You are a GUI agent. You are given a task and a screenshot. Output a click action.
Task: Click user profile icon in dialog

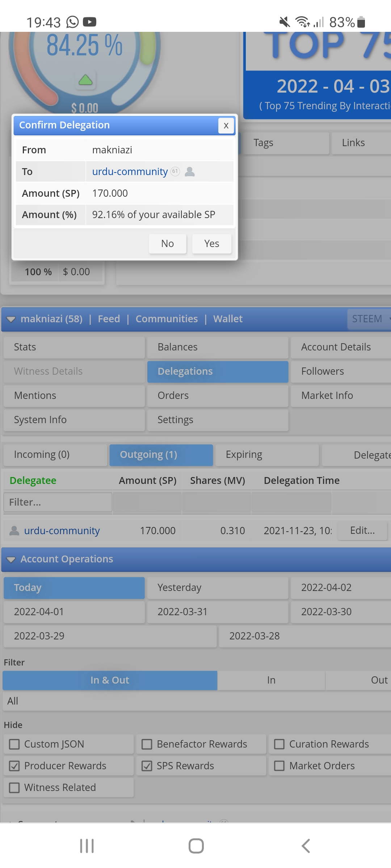point(190,171)
